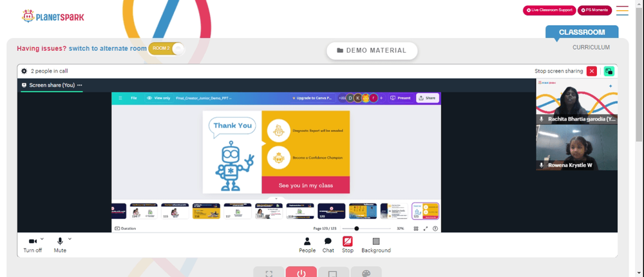The width and height of the screenshot is (644, 277).
Task: Select slide thumbnail 119
Action: point(300,211)
